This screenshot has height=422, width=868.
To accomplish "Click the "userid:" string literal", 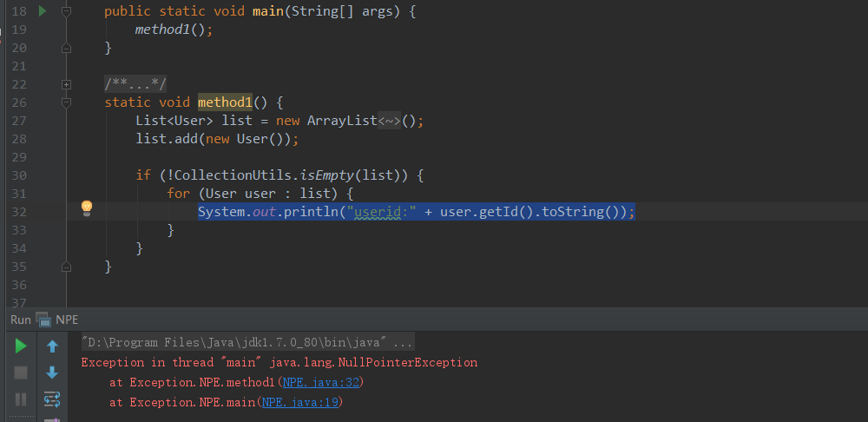I will coord(381,212).
